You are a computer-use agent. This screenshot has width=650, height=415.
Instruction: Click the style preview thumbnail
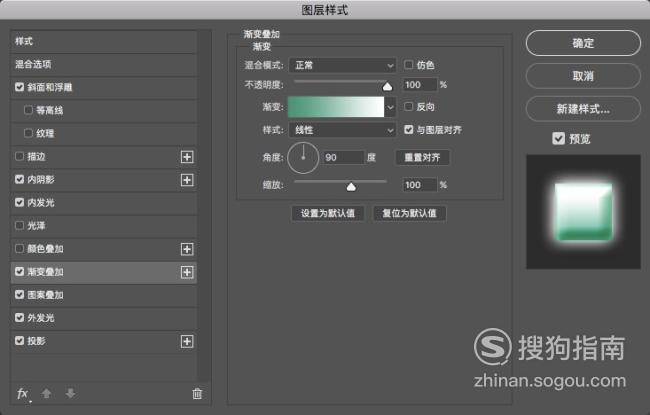[584, 212]
